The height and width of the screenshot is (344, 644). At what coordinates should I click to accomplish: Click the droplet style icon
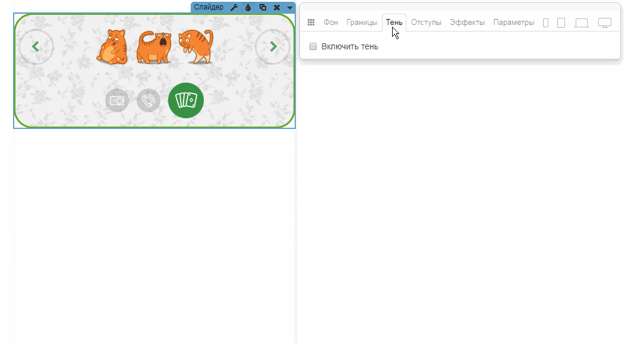(248, 8)
